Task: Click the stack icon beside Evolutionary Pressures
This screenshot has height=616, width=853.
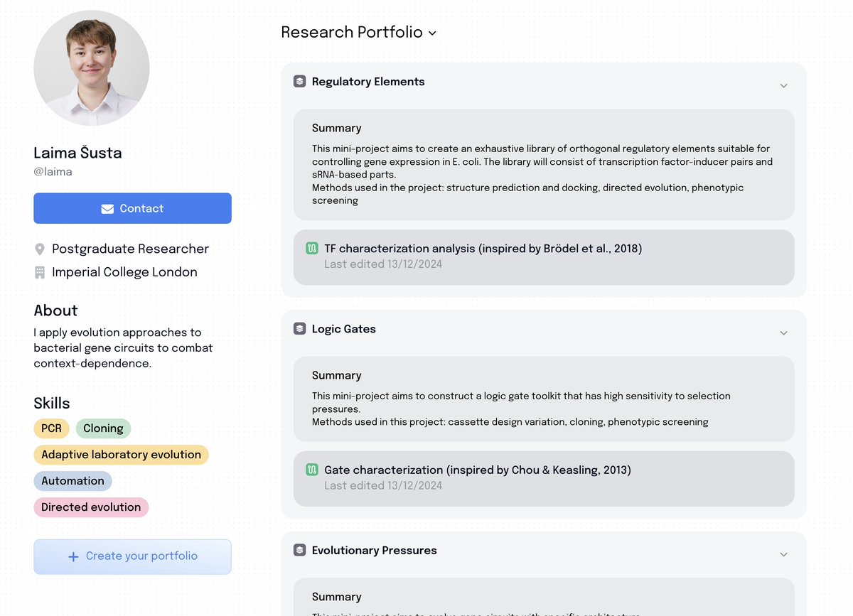Action: click(300, 551)
